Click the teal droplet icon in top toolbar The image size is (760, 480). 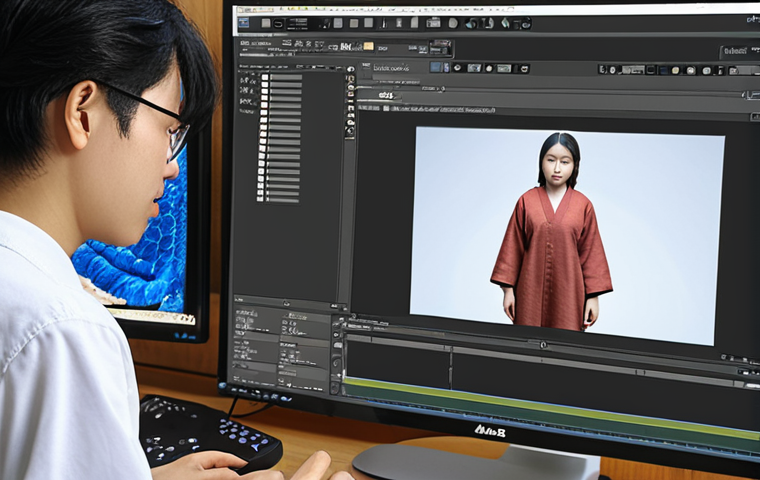click(505, 23)
